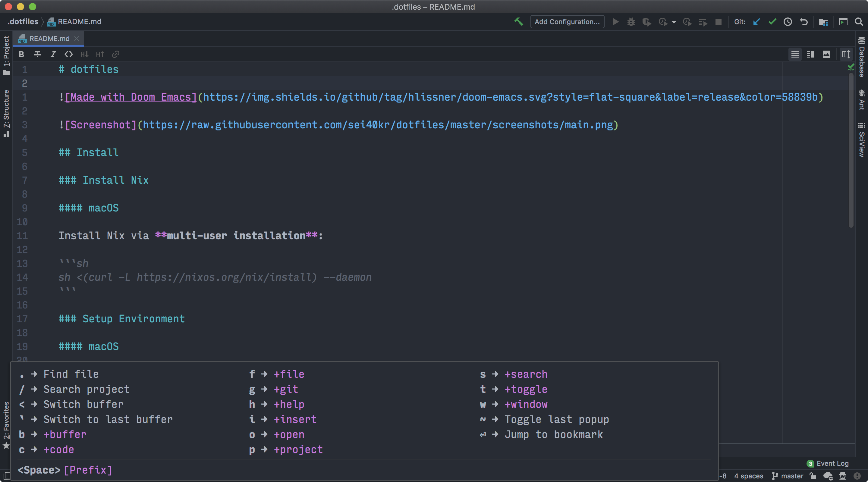The width and height of the screenshot is (868, 482).
Task: Open the Add Configuration dropdown
Action: (x=567, y=22)
